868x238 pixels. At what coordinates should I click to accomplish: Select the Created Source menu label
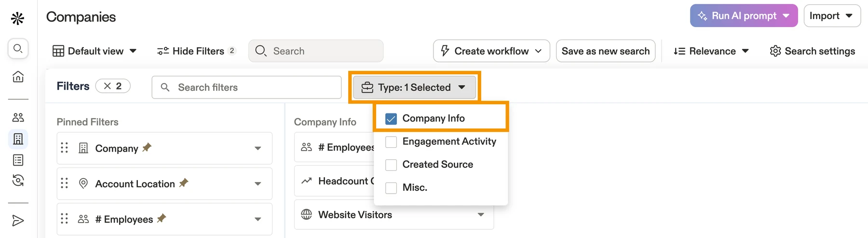pyautogui.click(x=438, y=165)
